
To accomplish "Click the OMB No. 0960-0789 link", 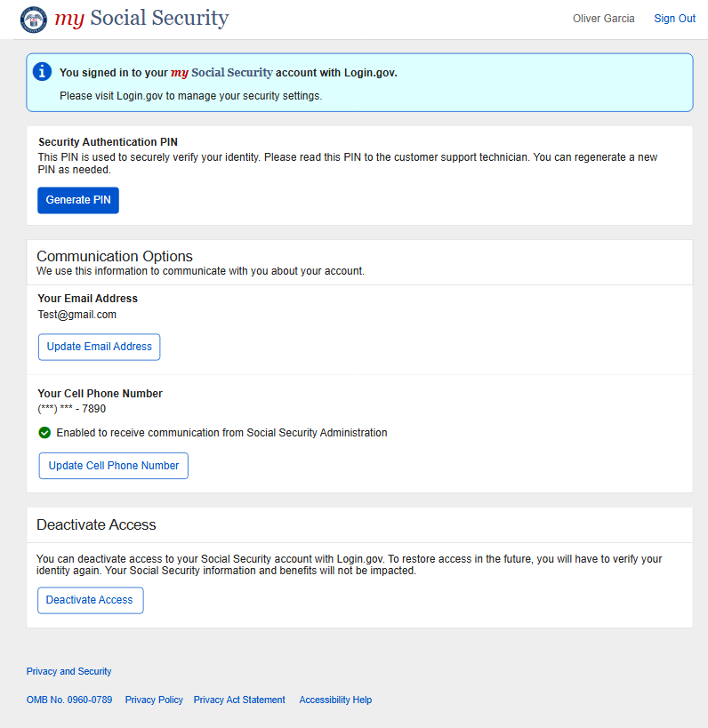I will coord(69,700).
